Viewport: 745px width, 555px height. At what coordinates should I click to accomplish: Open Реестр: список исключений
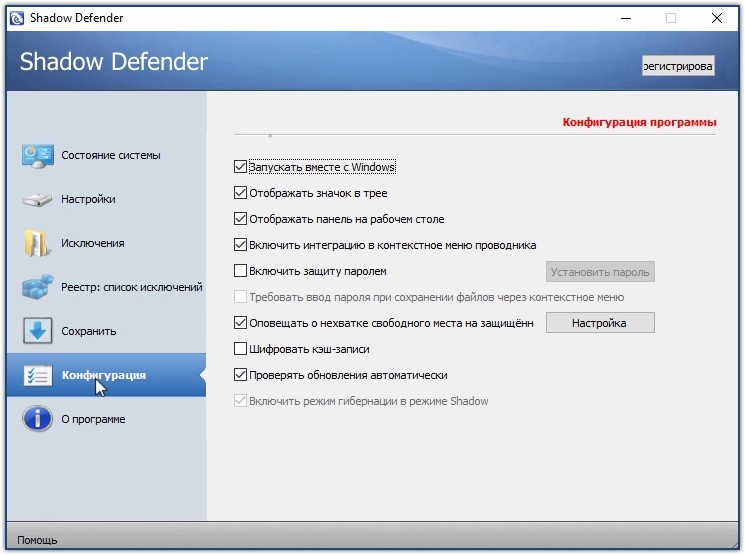point(132,287)
